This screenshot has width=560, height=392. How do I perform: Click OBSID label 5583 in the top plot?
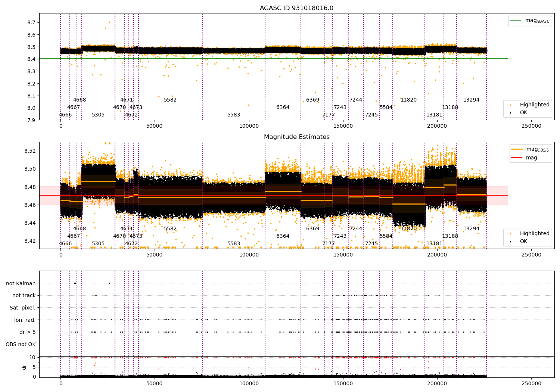(234, 115)
